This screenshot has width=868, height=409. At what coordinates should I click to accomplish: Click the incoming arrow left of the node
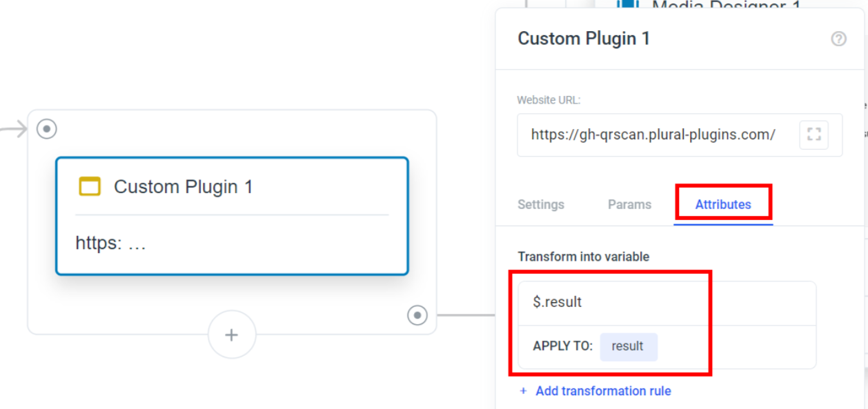(14, 128)
